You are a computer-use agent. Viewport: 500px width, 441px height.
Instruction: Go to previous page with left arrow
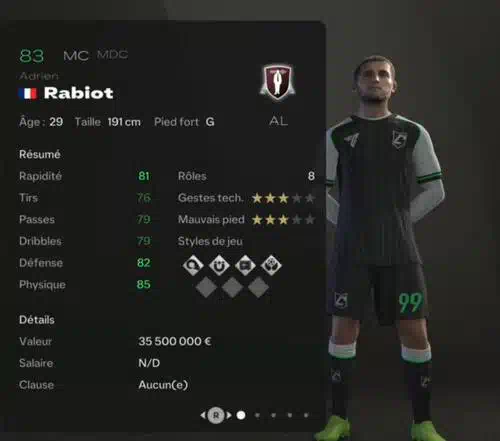[203, 415]
